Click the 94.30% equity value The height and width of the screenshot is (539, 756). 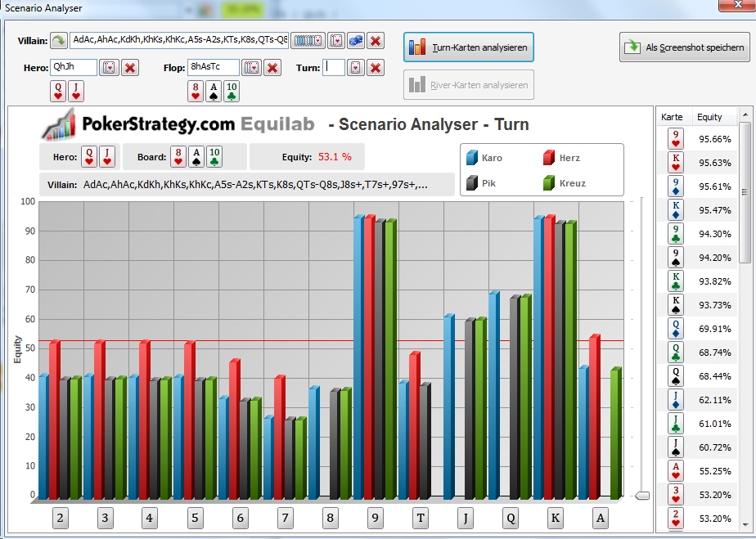pyautogui.click(x=715, y=234)
